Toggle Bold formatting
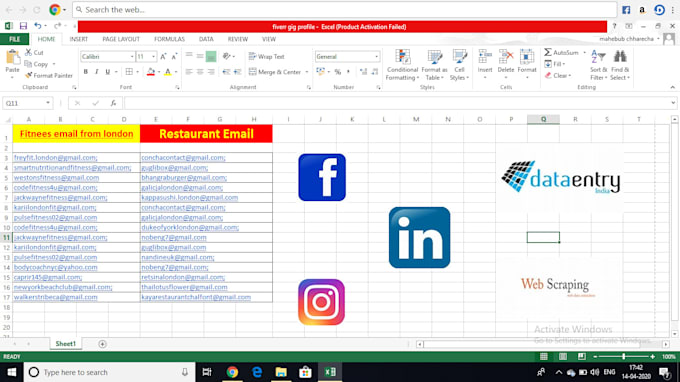Screen dimensions: 680x382 coord(85,72)
